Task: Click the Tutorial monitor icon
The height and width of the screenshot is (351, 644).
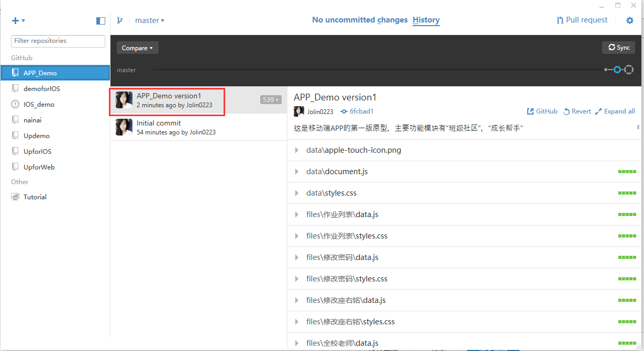Action: [15, 197]
